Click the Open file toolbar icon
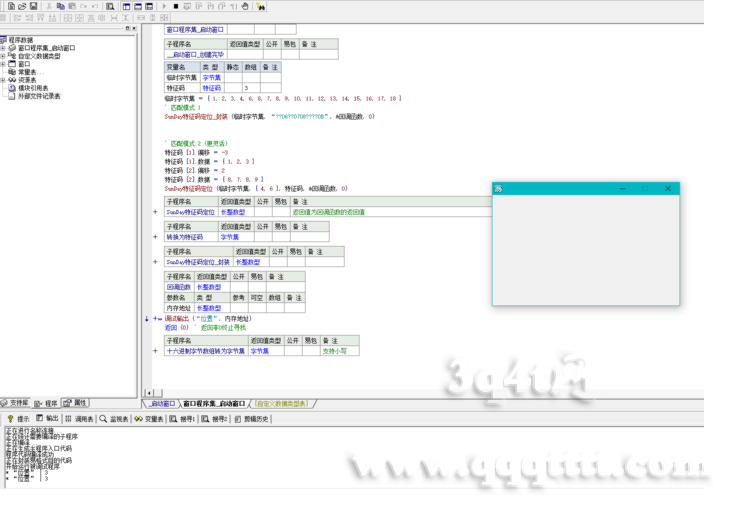Image resolution: width=734 pixels, height=519 pixels. click(22, 6)
